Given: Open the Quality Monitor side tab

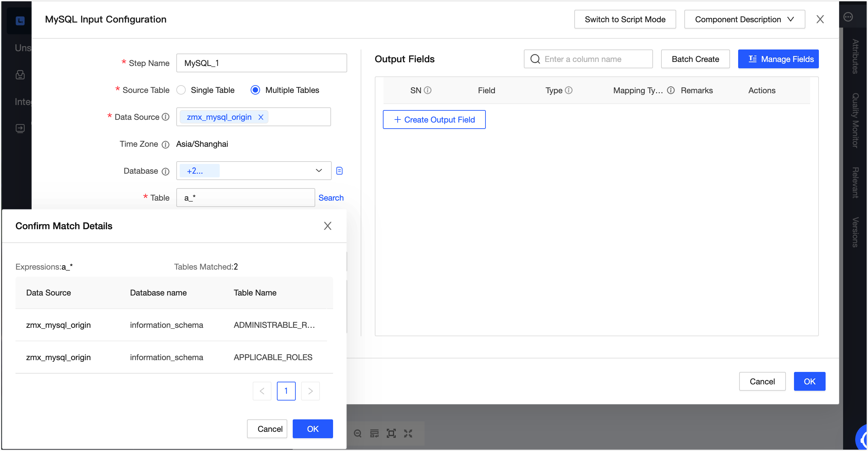Looking at the screenshot, I should pos(855,120).
